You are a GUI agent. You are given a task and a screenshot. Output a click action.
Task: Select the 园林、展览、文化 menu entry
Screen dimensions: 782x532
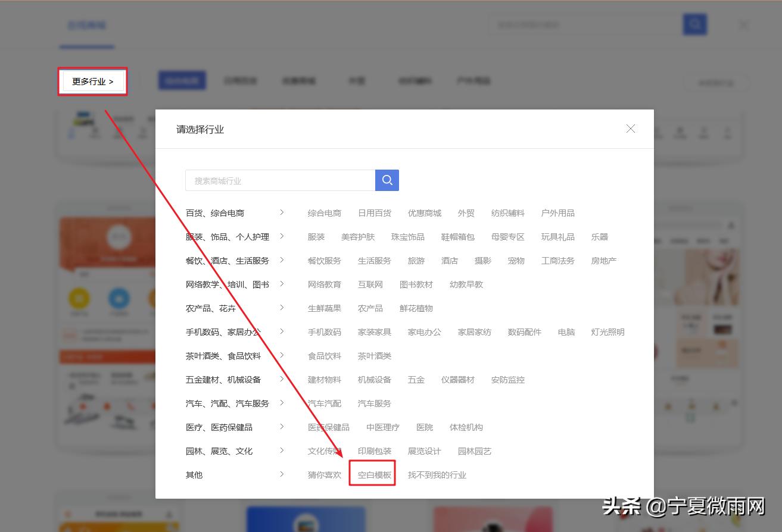click(x=217, y=450)
